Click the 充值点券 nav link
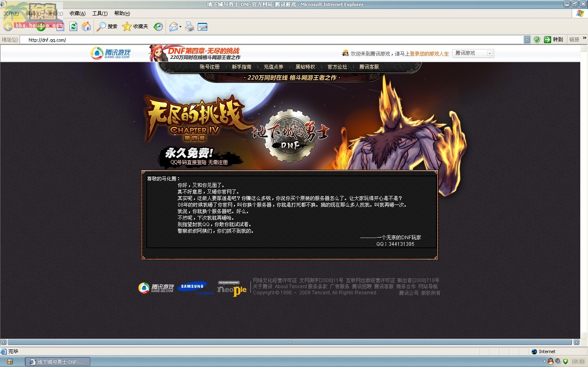The image size is (588, 367). 273,67
